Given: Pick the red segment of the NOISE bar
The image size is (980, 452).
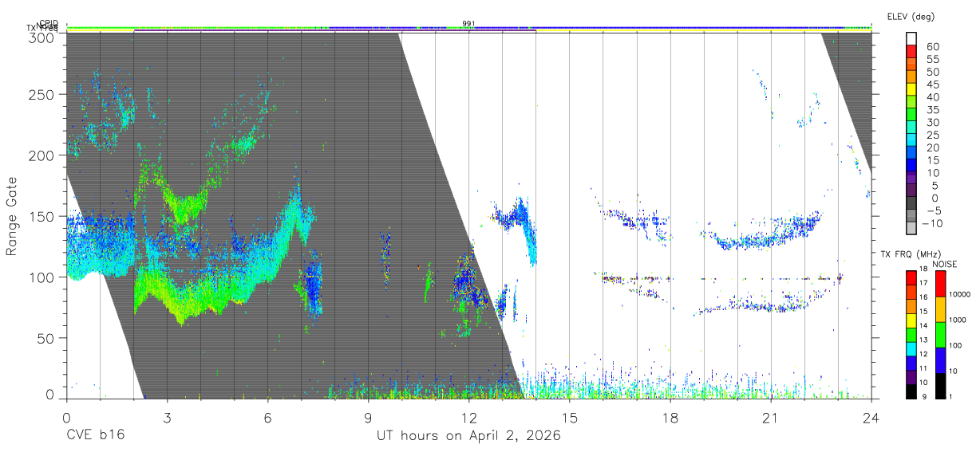Looking at the screenshot, I should tap(941, 283).
